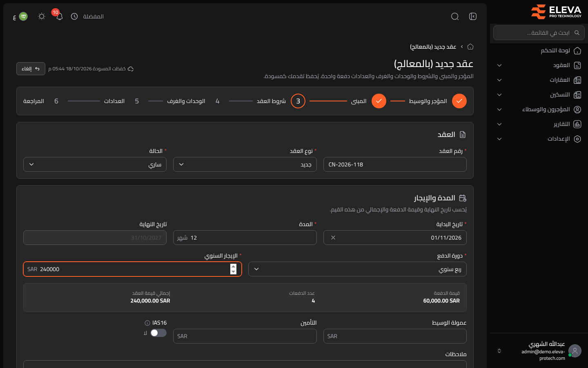This screenshot has width=588, height=368.
Task: Click the Contracts (العقود) sidebar icon
Action: click(x=577, y=65)
